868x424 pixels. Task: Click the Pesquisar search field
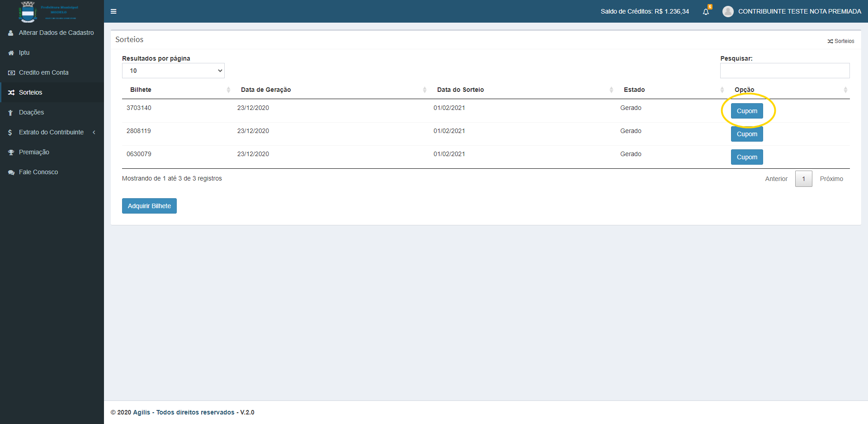pos(784,71)
